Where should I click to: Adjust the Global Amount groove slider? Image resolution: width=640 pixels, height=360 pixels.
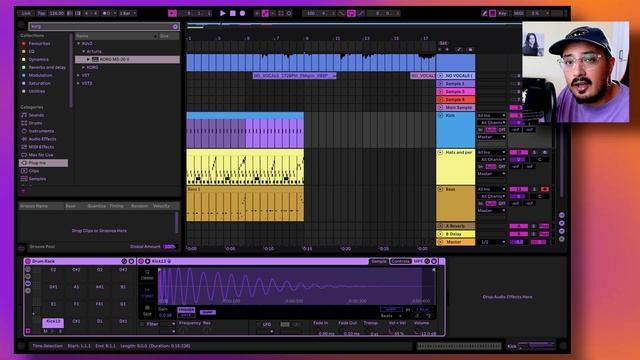(x=169, y=247)
